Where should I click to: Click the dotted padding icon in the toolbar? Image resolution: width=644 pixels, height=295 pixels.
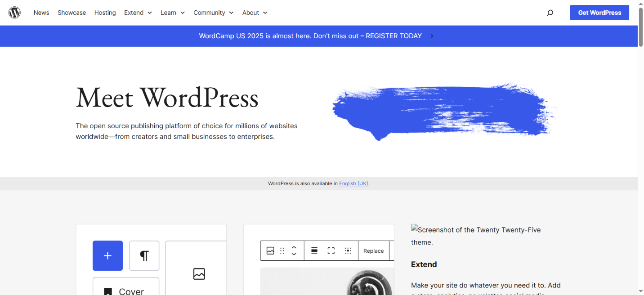[x=348, y=250]
